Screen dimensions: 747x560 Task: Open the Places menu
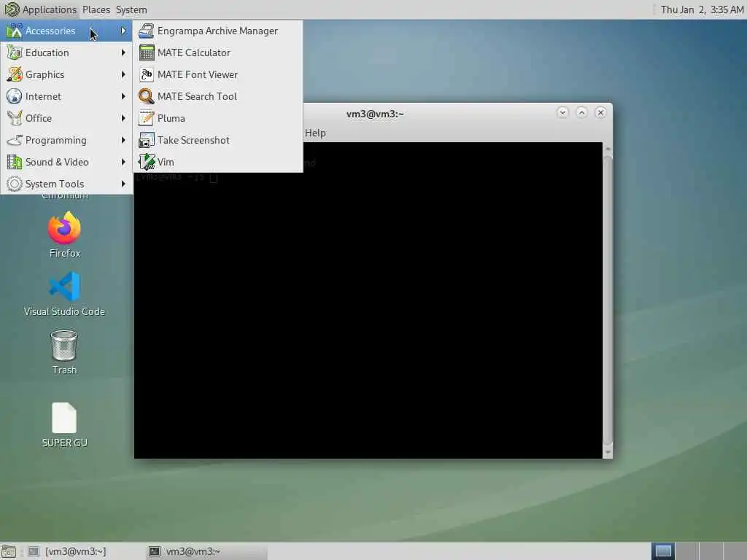tap(96, 9)
